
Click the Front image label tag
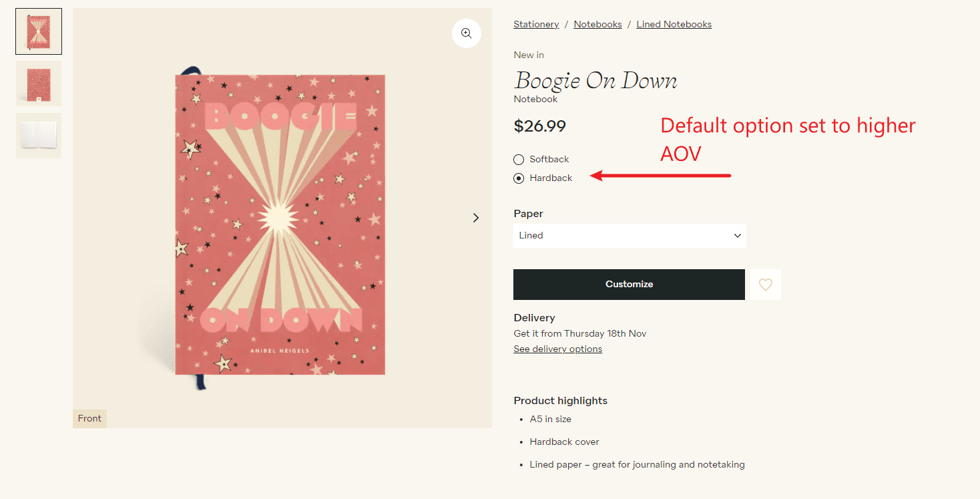point(89,419)
